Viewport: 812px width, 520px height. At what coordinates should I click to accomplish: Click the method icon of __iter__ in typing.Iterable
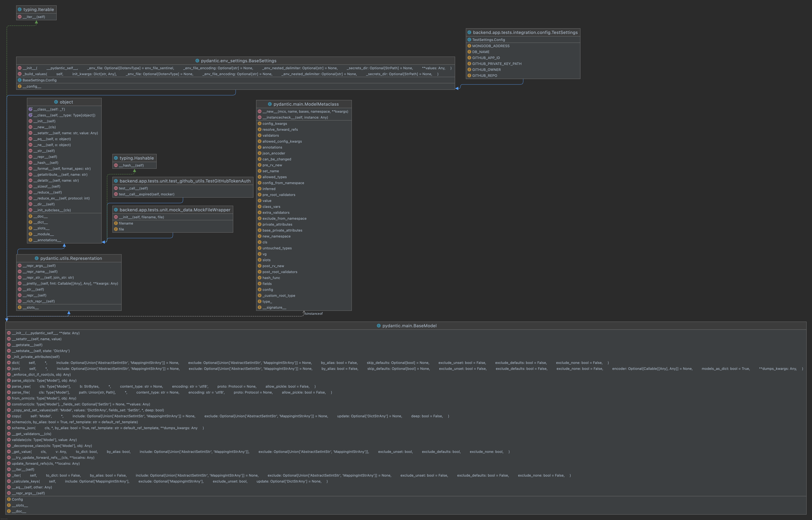(x=20, y=17)
